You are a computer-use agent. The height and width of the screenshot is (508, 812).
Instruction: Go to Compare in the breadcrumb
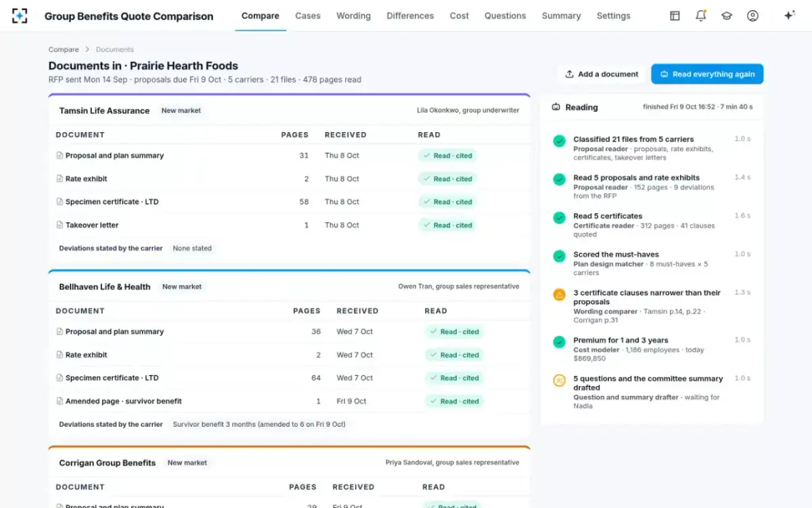(x=64, y=49)
